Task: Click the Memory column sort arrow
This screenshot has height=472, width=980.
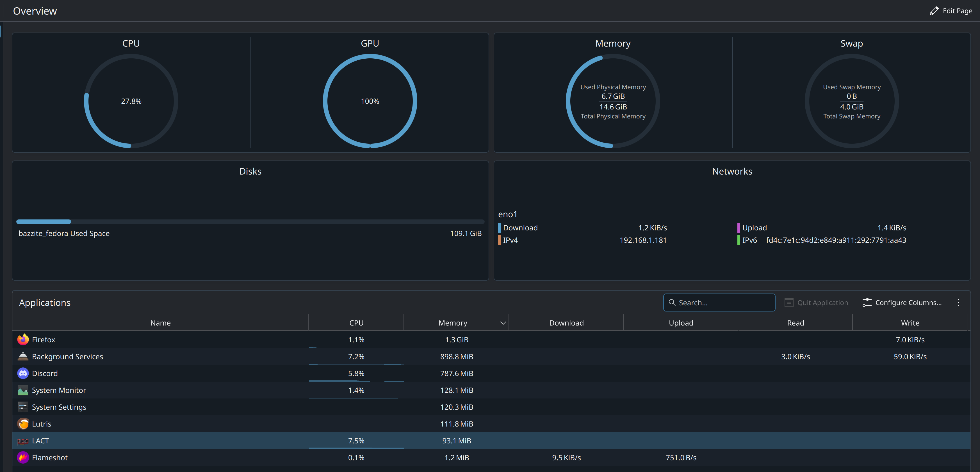Action: point(503,323)
